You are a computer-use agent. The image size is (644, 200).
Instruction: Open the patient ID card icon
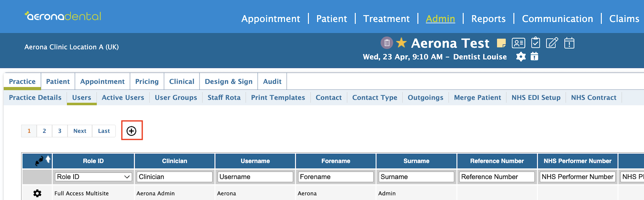pos(518,43)
